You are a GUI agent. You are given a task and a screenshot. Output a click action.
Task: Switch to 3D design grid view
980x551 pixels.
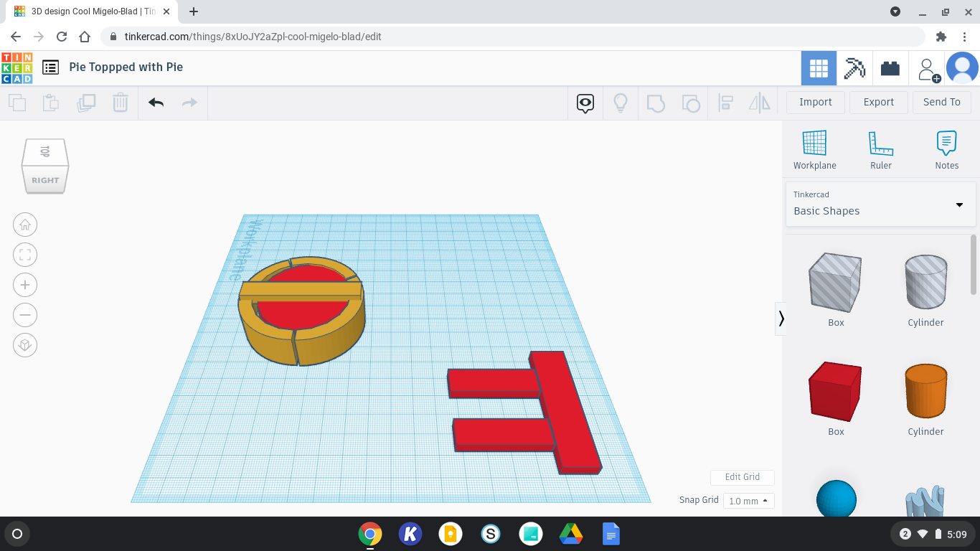[819, 68]
